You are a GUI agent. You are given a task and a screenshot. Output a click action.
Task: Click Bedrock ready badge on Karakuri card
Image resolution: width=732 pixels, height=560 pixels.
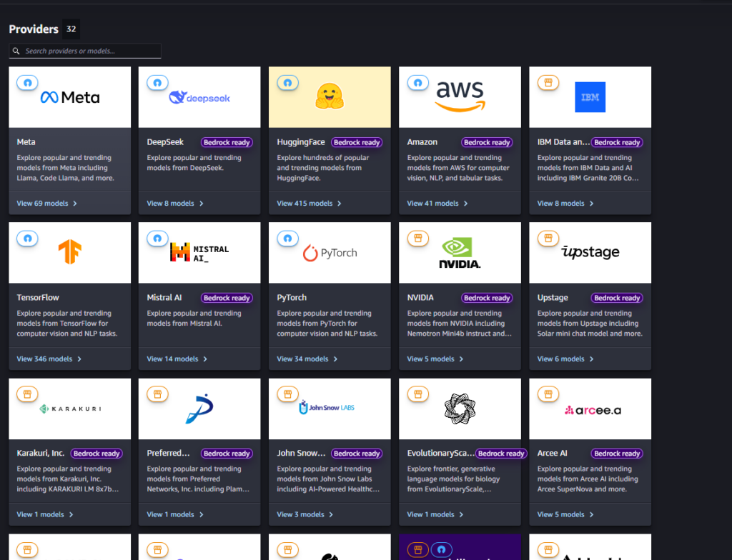pos(97,453)
